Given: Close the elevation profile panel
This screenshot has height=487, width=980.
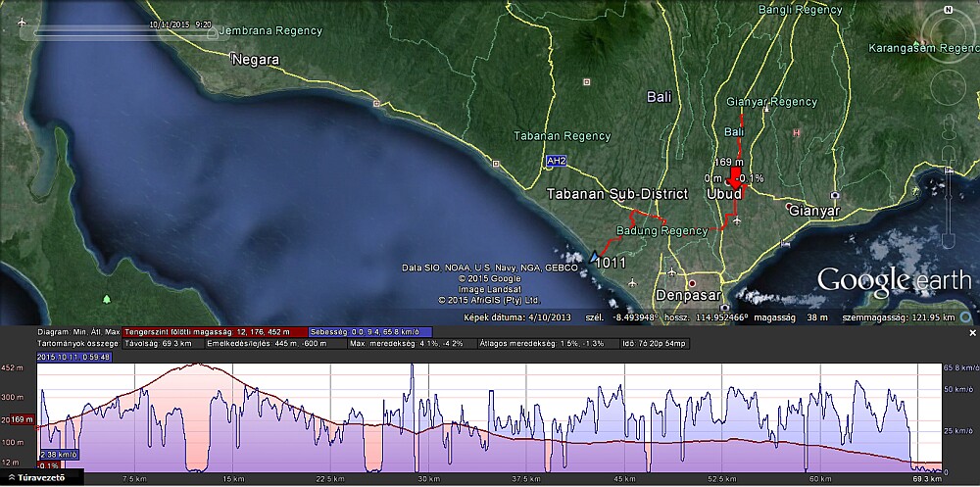Looking at the screenshot, I should point(972,333).
